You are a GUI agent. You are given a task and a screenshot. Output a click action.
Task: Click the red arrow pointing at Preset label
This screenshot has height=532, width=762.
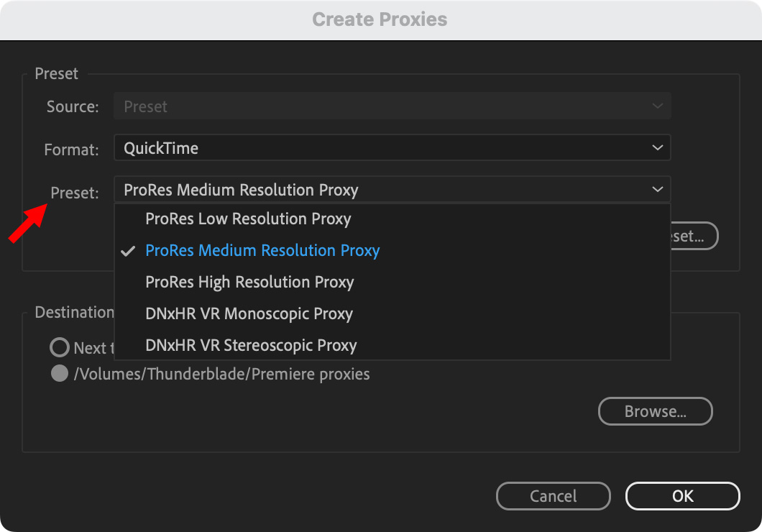[27, 224]
